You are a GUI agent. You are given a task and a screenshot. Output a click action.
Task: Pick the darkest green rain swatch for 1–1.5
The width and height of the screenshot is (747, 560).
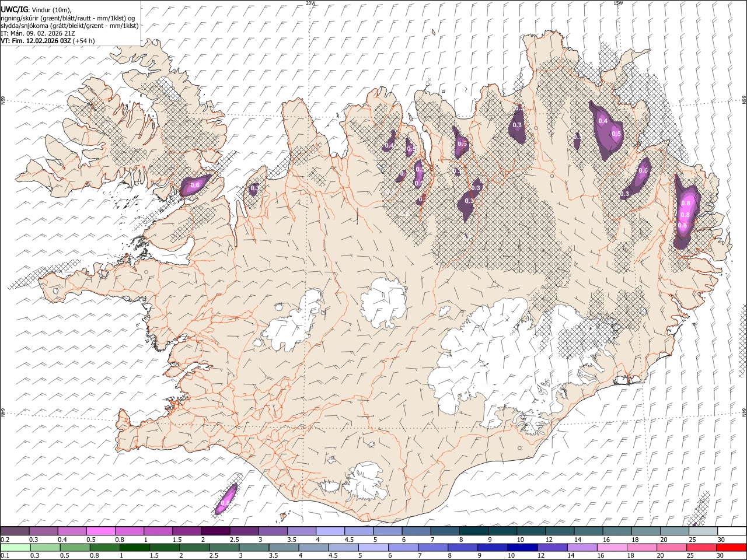(x=134, y=547)
